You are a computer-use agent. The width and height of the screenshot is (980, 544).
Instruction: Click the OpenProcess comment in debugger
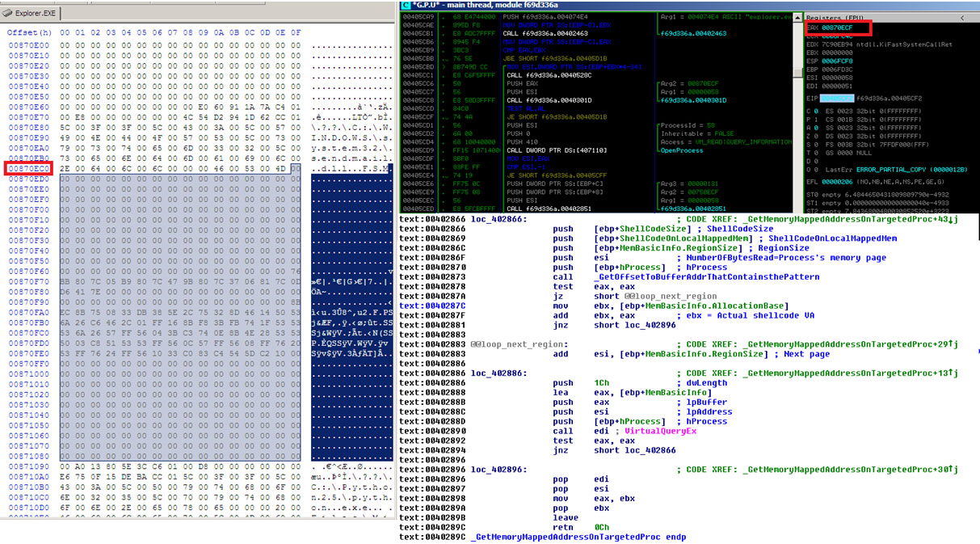[x=681, y=150]
